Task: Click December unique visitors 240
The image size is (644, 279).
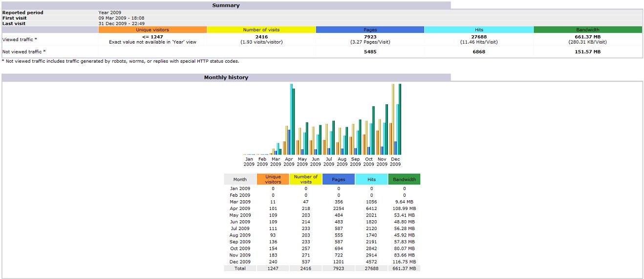Action: coord(273,261)
